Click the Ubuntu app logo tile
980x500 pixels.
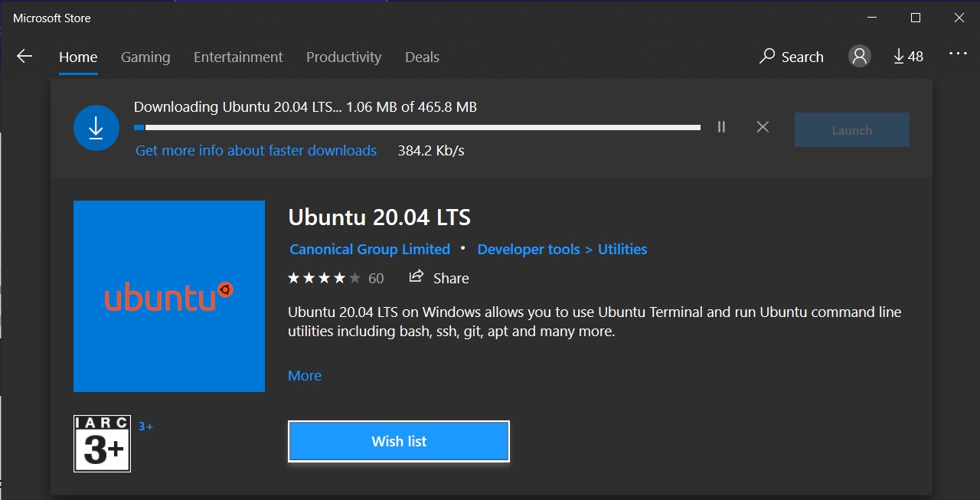point(169,296)
